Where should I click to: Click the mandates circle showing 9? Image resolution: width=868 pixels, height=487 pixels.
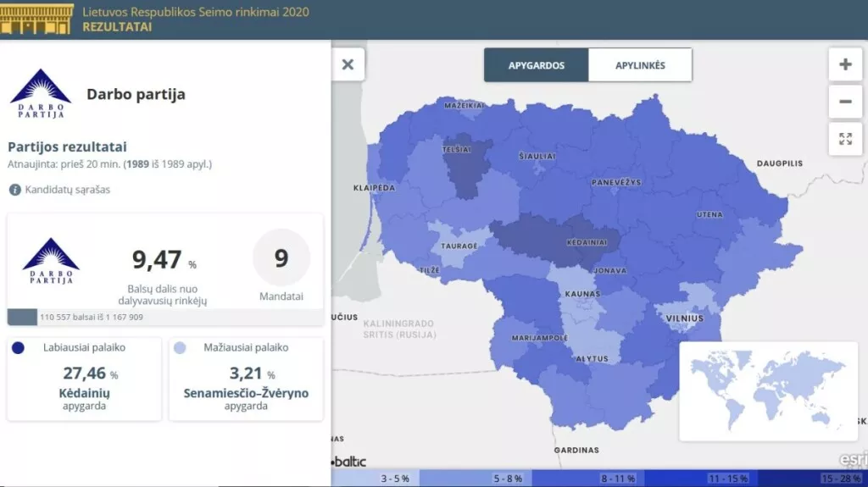281,257
